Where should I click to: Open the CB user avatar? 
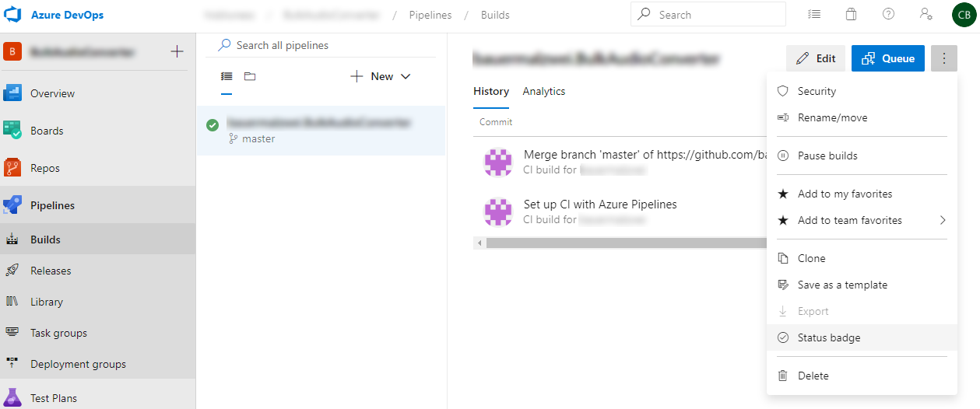coord(964,15)
